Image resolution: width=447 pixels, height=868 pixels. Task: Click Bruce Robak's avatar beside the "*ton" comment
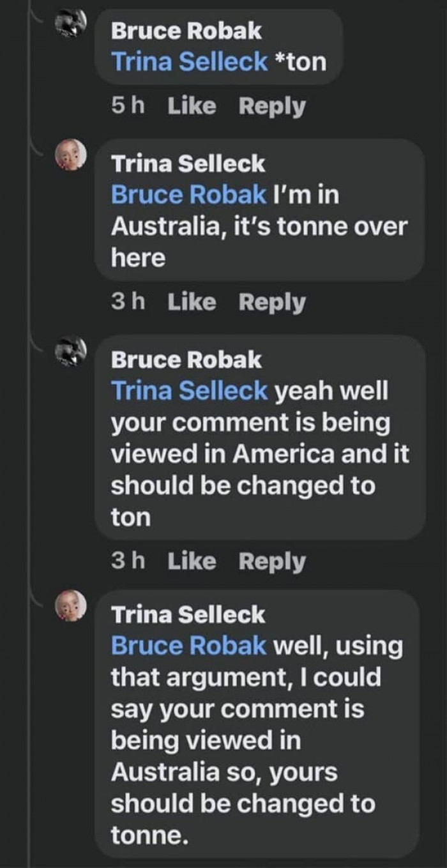[70, 25]
